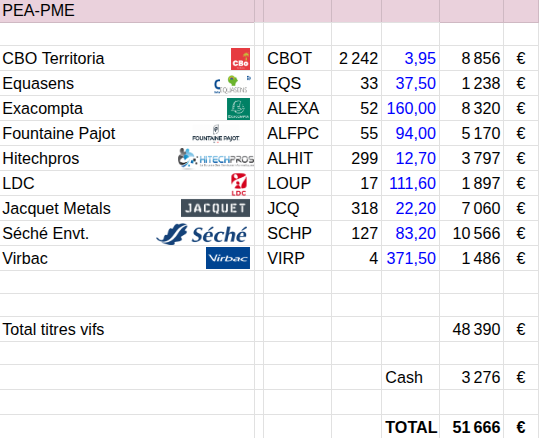This screenshot has width=539, height=438.
Task: Click ticker cell ALFPC
Action: (x=297, y=133)
